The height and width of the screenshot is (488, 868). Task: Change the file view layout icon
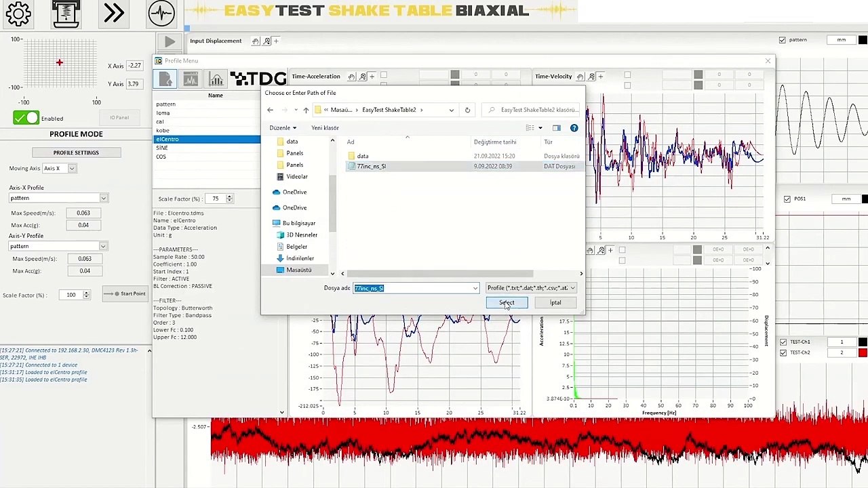[530, 128]
